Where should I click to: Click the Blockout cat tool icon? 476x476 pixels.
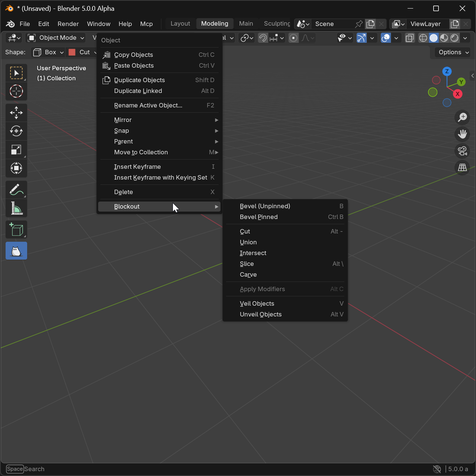coord(16,251)
